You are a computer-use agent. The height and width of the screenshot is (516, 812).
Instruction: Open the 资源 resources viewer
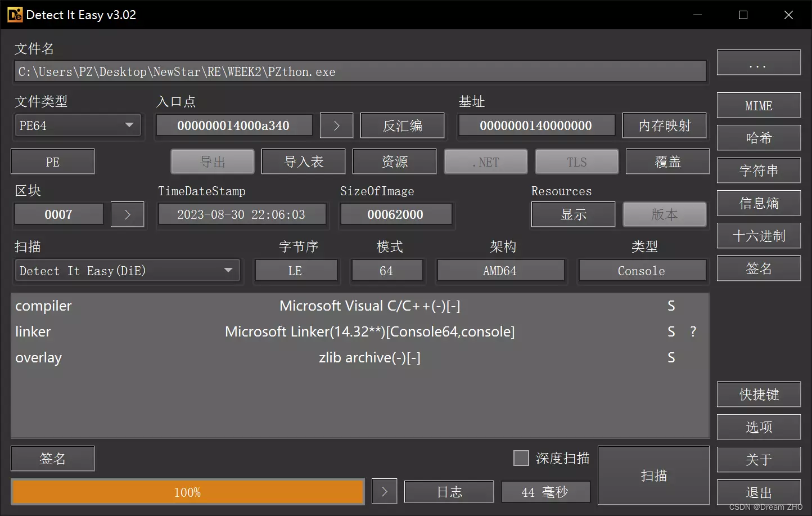394,161
